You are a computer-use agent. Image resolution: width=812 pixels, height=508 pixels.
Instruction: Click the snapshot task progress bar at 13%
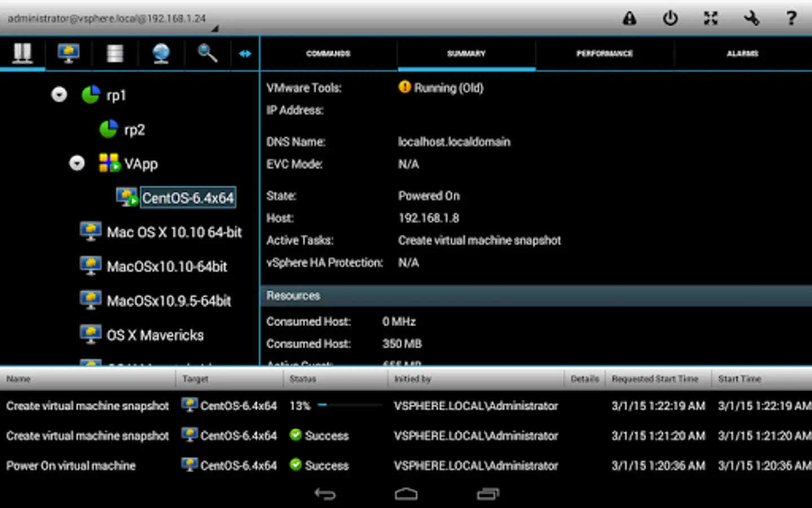(350, 405)
